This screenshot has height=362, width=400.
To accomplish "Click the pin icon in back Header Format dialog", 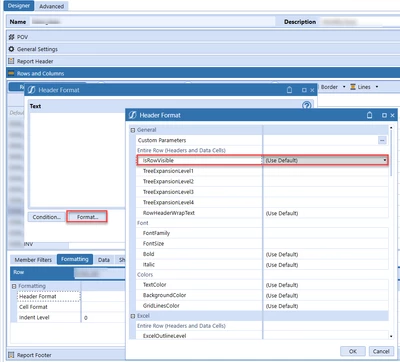I will pyautogui.click(x=289, y=90).
